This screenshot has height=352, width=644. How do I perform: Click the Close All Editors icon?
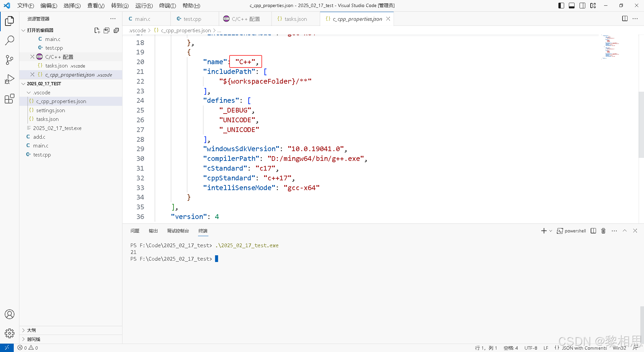[x=116, y=30]
